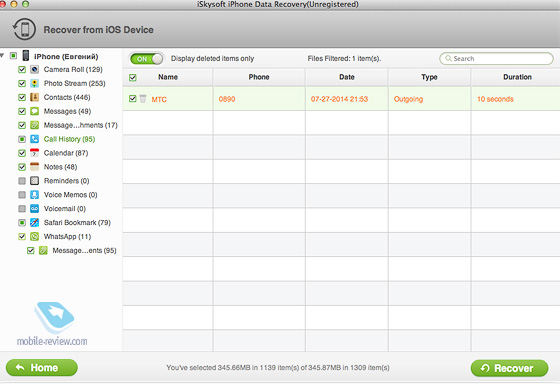Toggle the Photo Stream checkbox
The width and height of the screenshot is (560, 384).
[22, 83]
